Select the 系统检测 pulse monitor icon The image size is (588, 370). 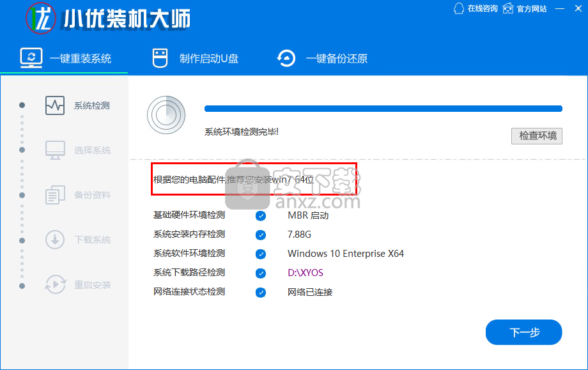point(55,105)
